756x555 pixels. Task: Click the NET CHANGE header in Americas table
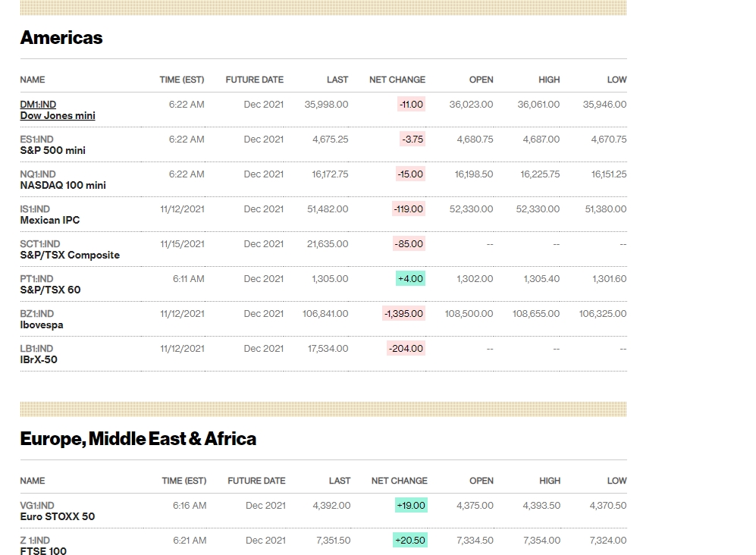click(x=397, y=80)
